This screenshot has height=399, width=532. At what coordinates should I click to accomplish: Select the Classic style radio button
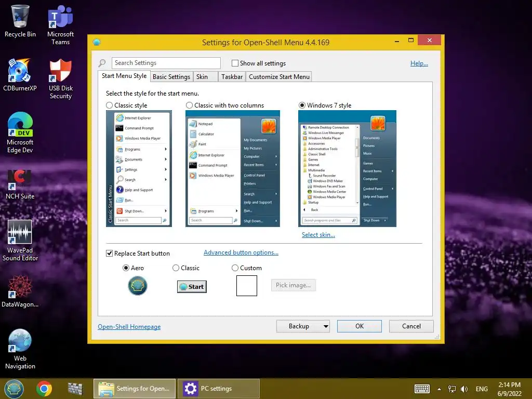tap(109, 105)
